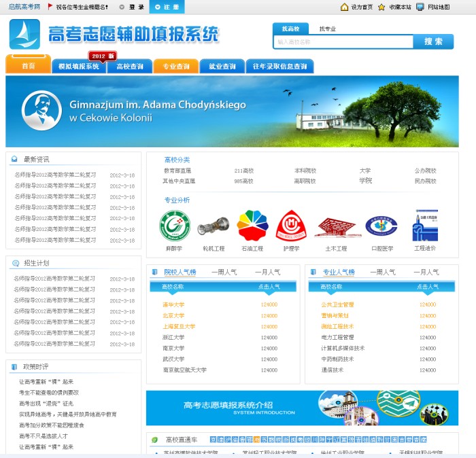Open the 石油工程 colorful flower icon
The width and height of the screenshot is (476, 458).
pyautogui.click(x=252, y=226)
